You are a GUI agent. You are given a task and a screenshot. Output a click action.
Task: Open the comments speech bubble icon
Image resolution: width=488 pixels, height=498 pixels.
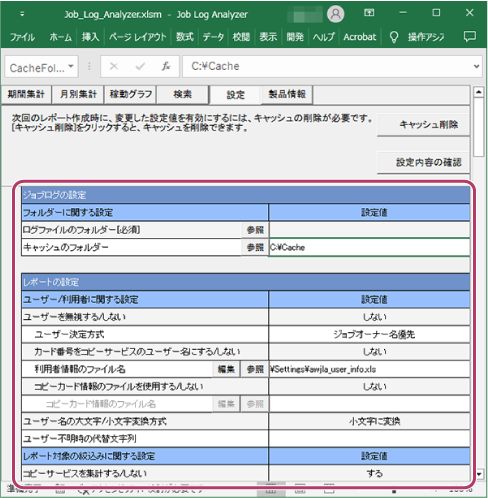470,36
